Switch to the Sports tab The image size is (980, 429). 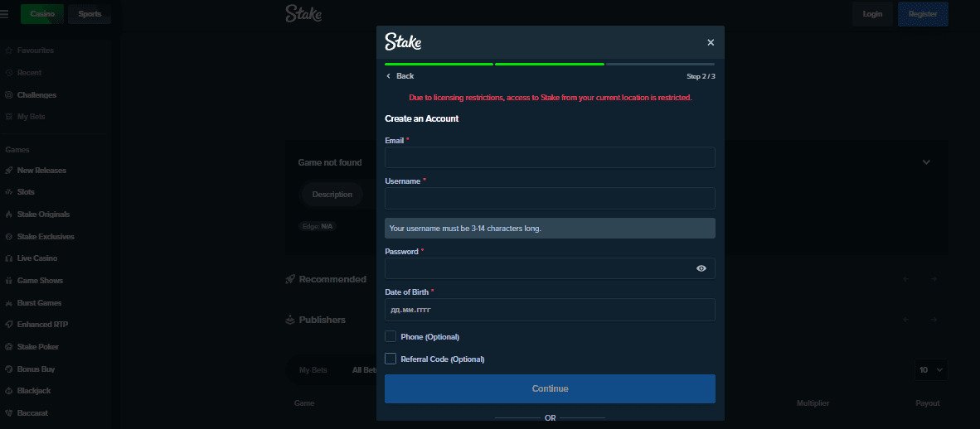coord(89,14)
